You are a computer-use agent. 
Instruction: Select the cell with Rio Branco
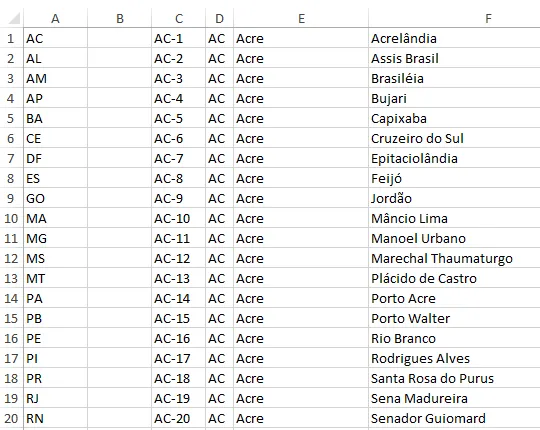coord(454,338)
